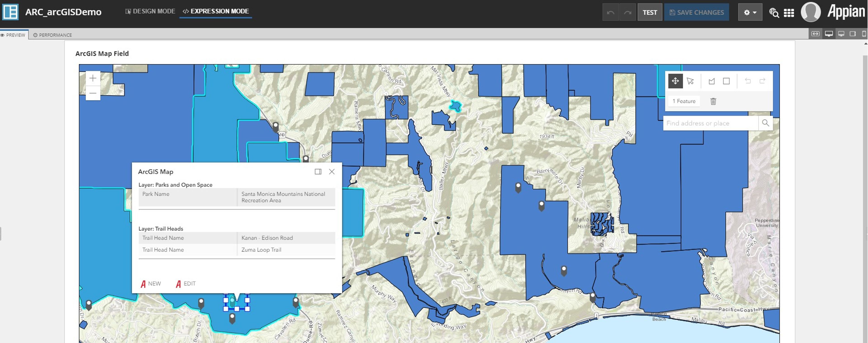Screen dimensions: 868x343
Task: Select the fit-width preview size icon
Action: 815,34
